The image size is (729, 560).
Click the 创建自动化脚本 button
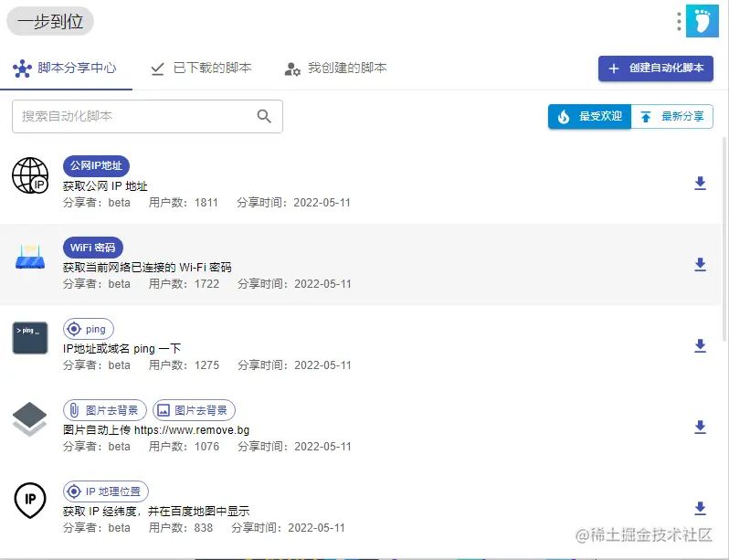[656, 69]
